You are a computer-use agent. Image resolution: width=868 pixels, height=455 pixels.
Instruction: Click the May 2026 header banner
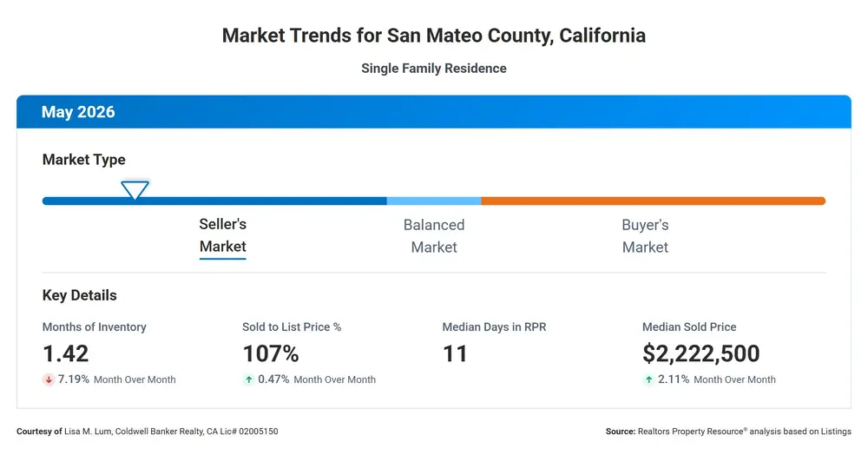point(434,112)
